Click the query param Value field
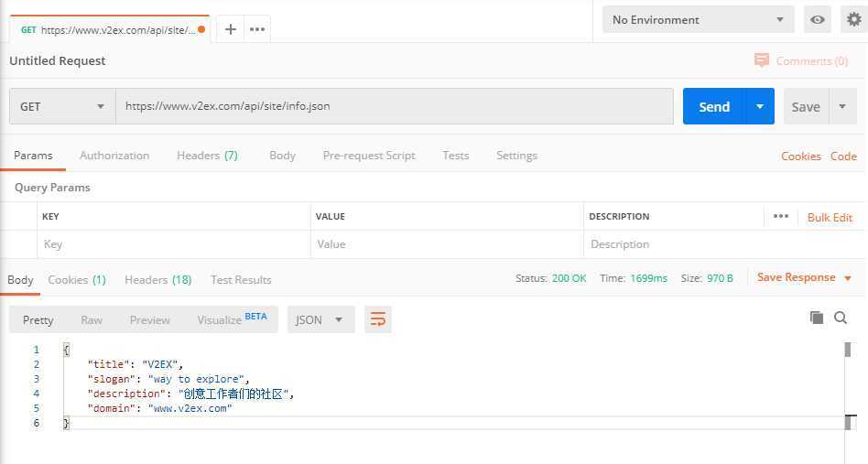868x464 pixels. pos(448,243)
